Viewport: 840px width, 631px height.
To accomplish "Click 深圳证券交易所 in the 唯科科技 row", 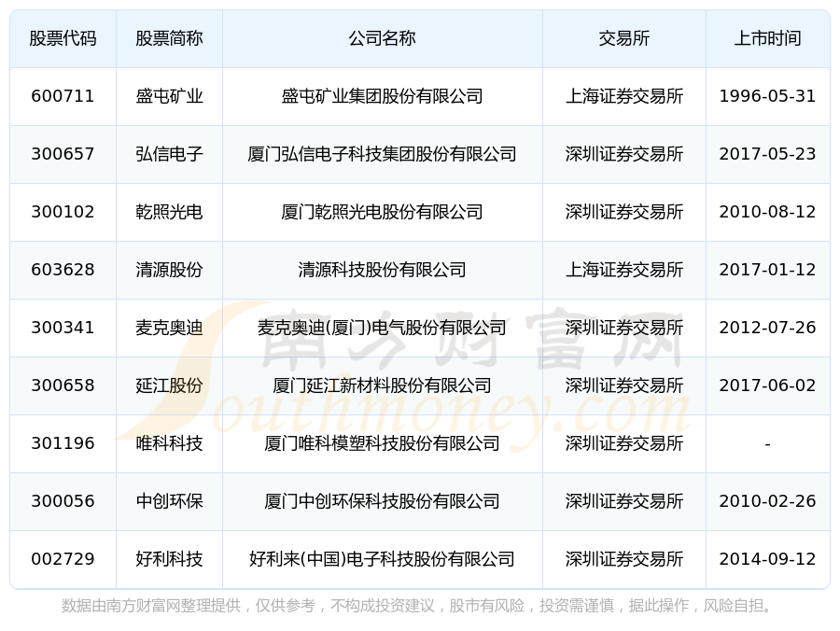I will [624, 443].
